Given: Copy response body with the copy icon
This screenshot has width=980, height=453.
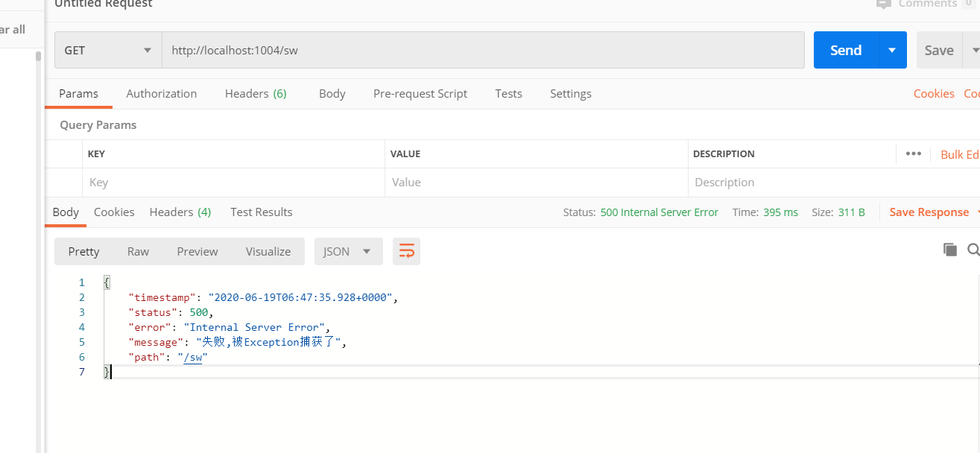Looking at the screenshot, I should (949, 250).
